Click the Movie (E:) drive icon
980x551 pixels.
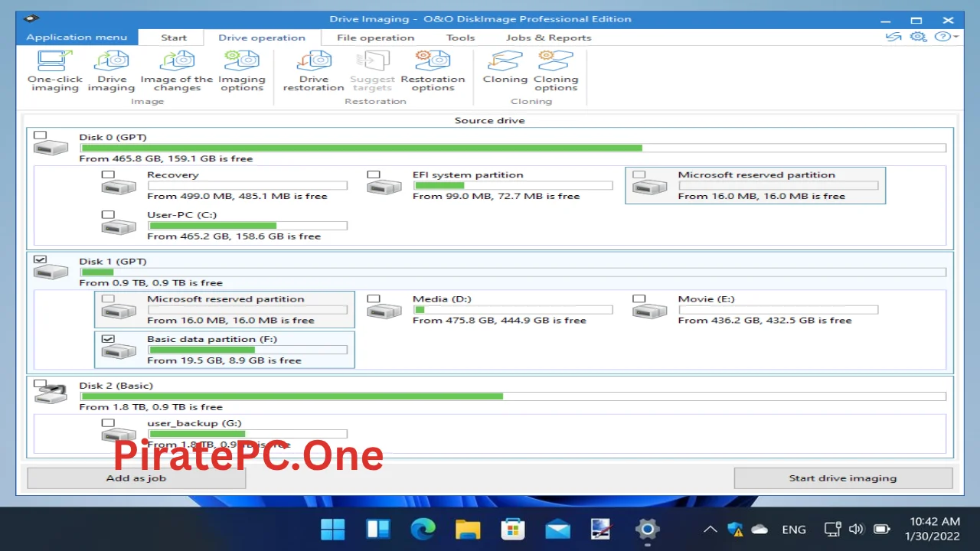click(649, 311)
